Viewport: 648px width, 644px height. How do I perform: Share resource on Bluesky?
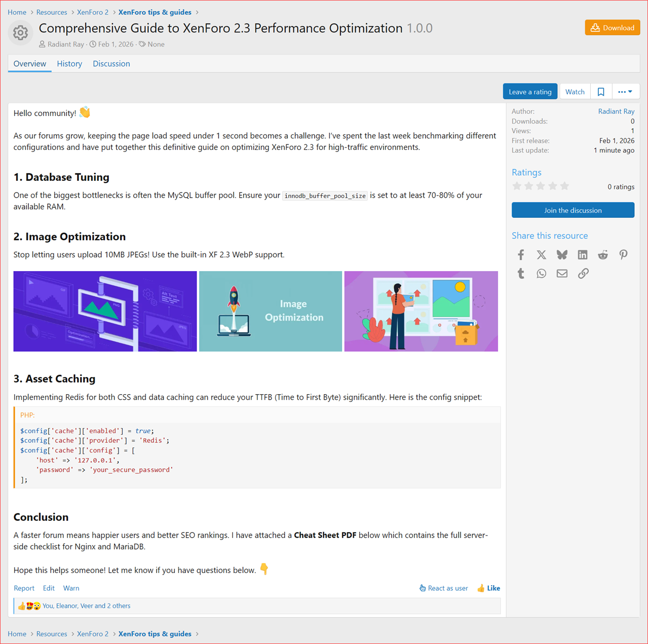[x=562, y=255]
